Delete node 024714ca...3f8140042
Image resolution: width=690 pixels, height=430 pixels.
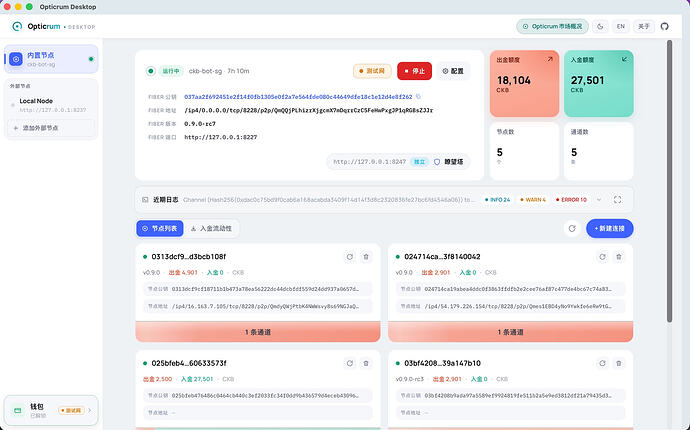coord(619,257)
